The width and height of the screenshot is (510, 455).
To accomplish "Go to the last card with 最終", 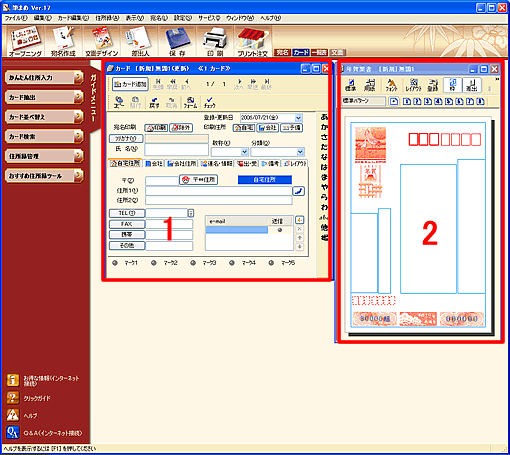I will pos(266,84).
